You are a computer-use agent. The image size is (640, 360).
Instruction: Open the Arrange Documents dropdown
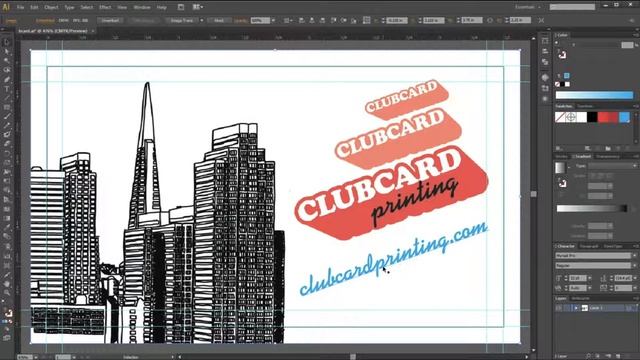coord(198,7)
